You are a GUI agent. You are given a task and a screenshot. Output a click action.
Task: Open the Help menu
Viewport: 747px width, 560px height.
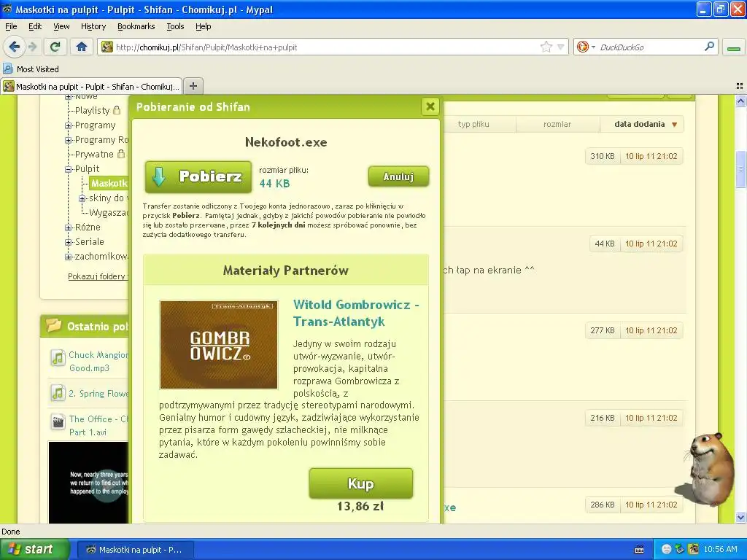click(203, 26)
